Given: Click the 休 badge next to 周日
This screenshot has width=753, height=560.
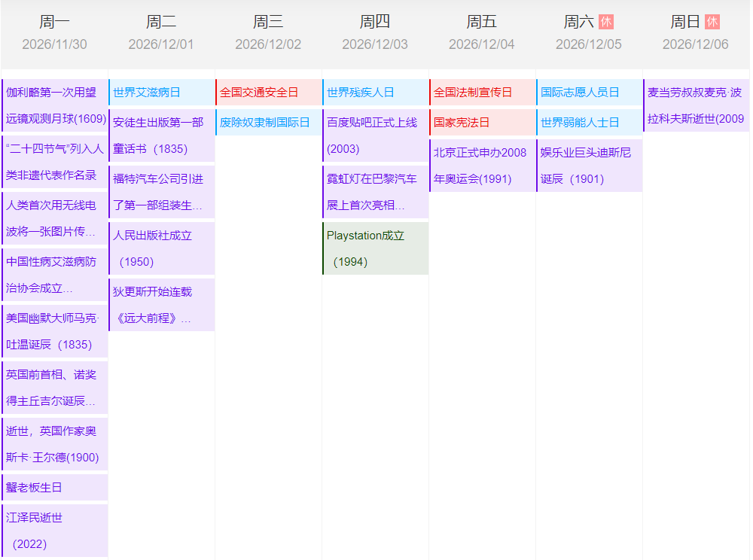Looking at the screenshot, I should (712, 22).
